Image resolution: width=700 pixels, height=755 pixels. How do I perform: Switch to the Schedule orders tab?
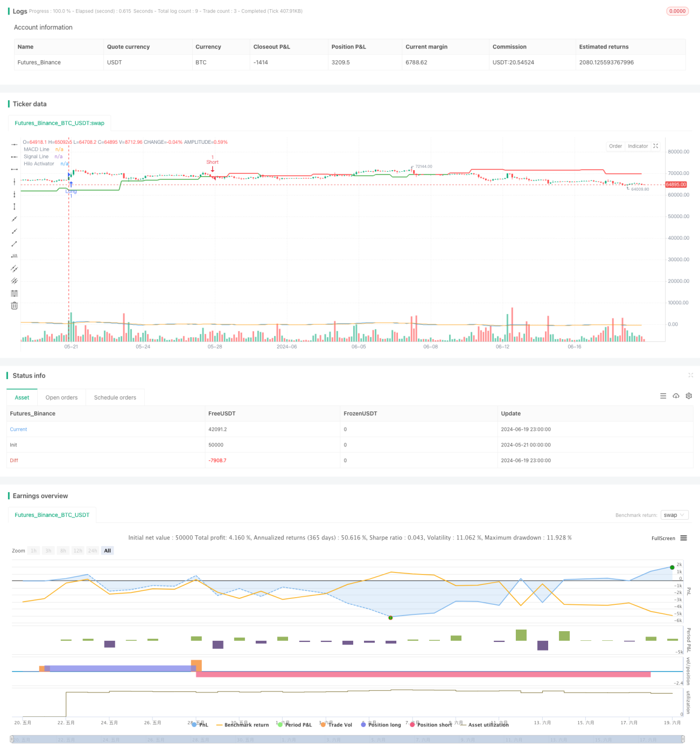pos(115,397)
